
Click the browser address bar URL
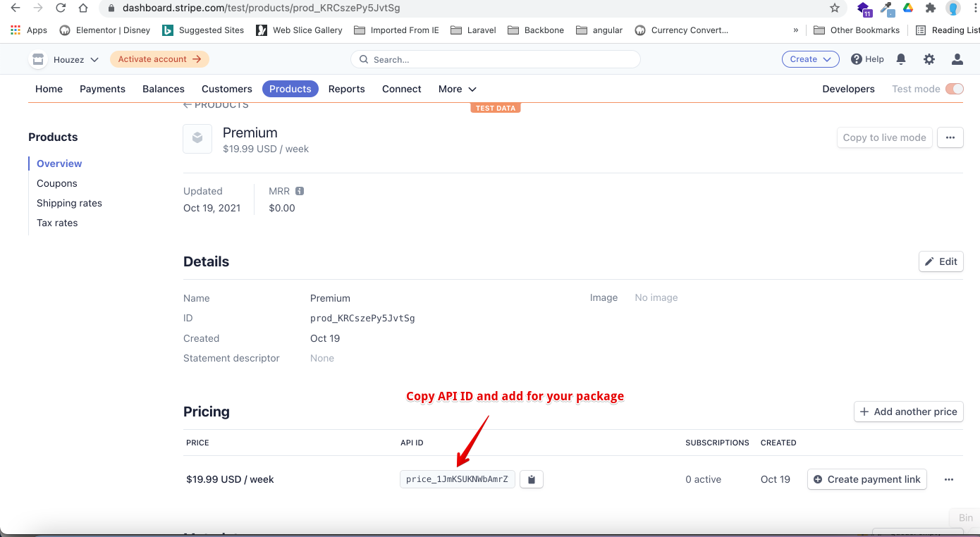[262, 8]
